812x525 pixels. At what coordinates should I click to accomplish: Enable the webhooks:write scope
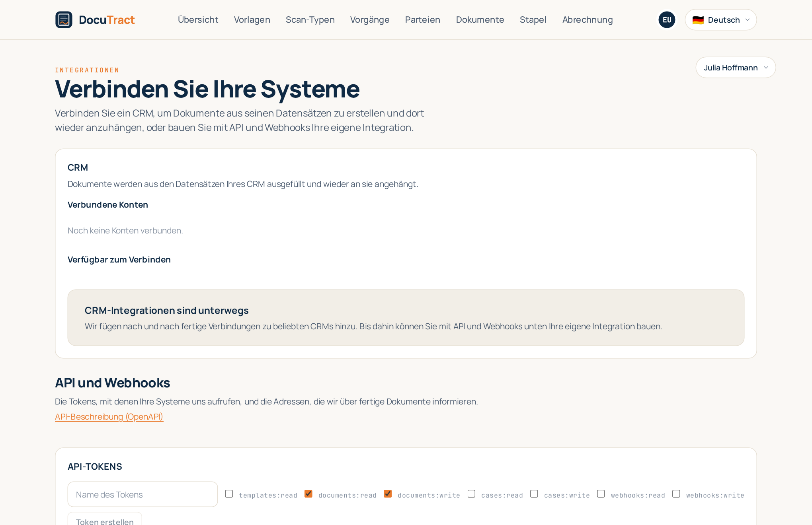pyautogui.click(x=676, y=494)
